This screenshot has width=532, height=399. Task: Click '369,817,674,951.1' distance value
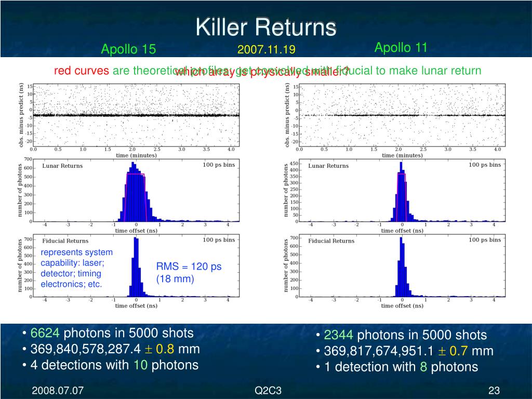pyautogui.click(x=379, y=351)
